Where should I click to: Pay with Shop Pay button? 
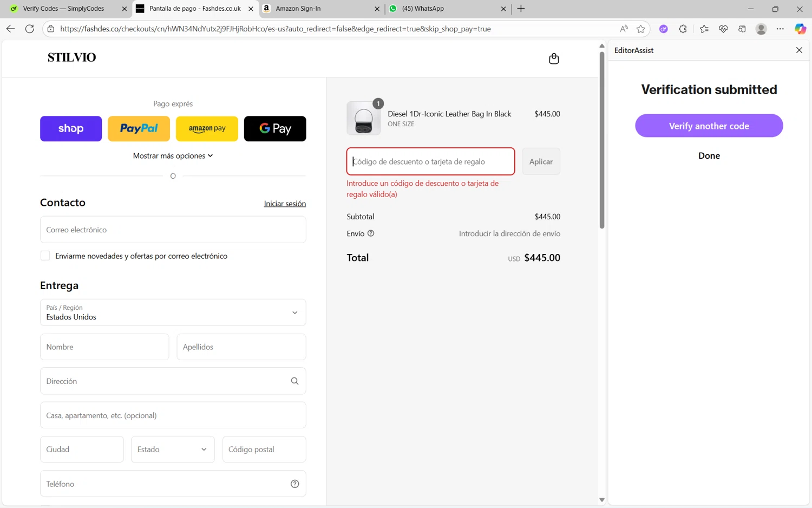click(71, 128)
